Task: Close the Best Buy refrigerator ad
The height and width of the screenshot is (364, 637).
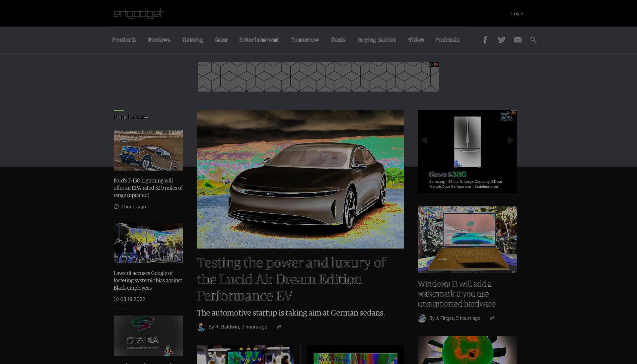Action: [x=514, y=113]
